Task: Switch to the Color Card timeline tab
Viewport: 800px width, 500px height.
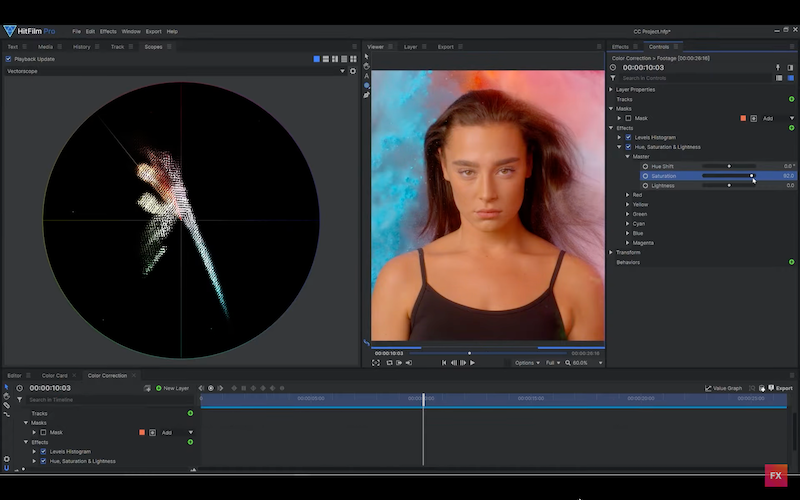Action: [x=55, y=376]
